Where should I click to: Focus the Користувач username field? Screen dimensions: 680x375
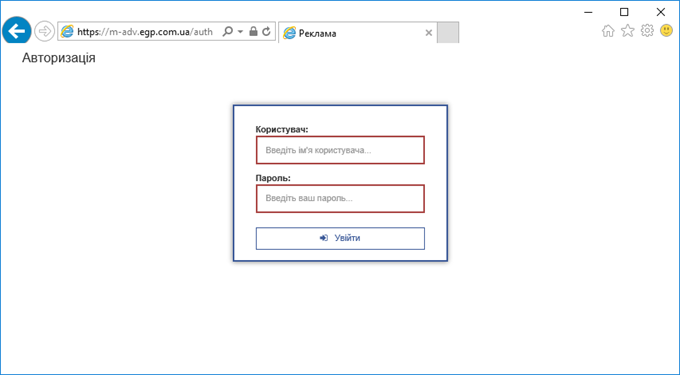340,150
